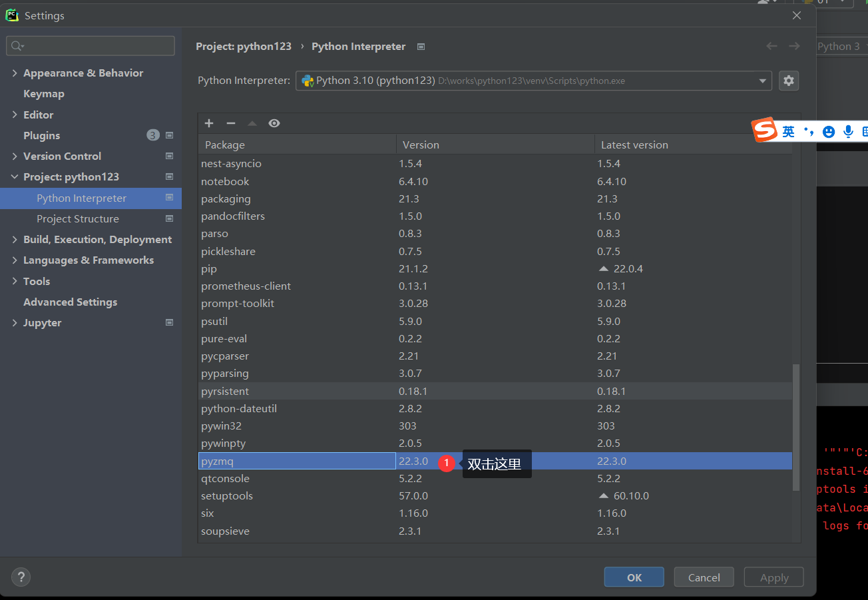Switch Sogou language mode 英
868x600 pixels.
tap(788, 132)
